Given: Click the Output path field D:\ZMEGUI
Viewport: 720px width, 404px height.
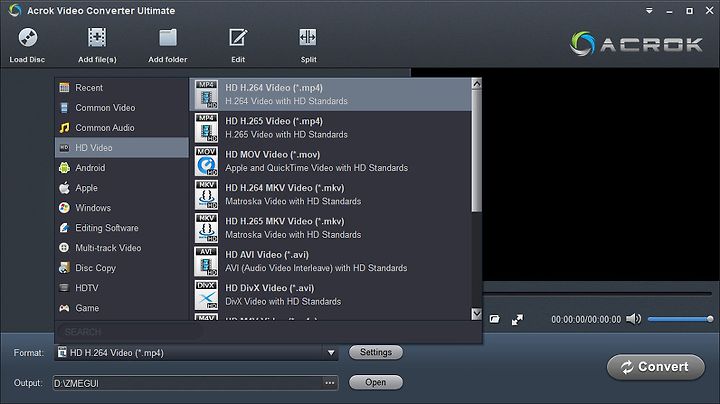Looking at the screenshot, I should coord(187,383).
